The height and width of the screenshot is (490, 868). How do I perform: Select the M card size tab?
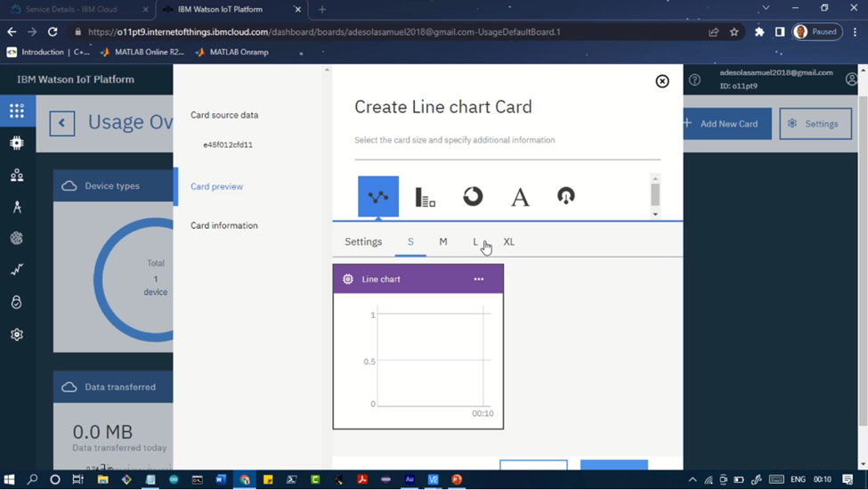442,241
